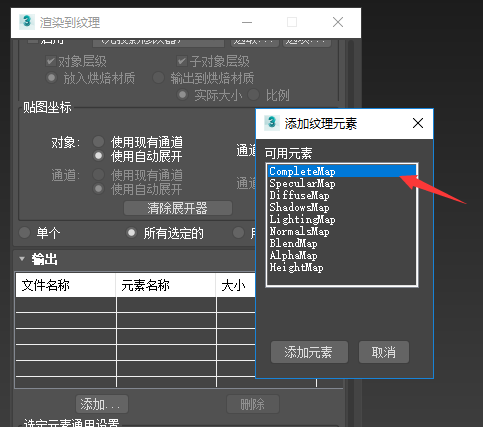Select LightingMap in the element list
This screenshot has width=483, height=427.
[x=342, y=219]
